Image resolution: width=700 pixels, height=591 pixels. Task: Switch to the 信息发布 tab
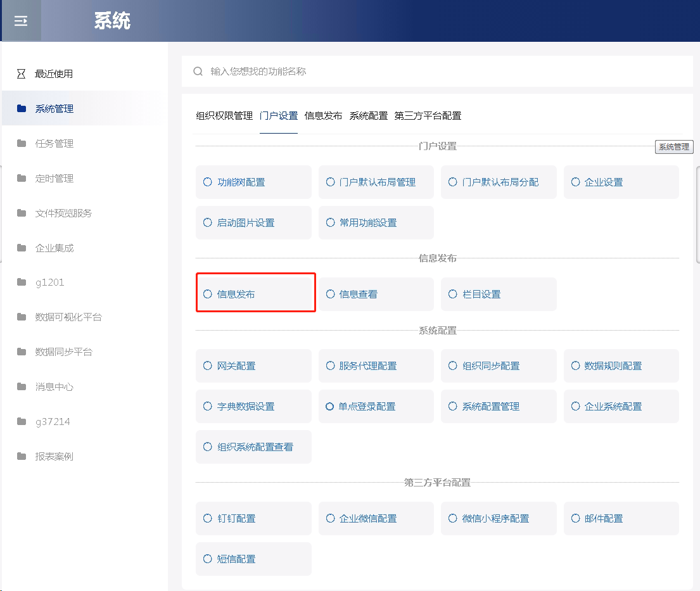[323, 116]
